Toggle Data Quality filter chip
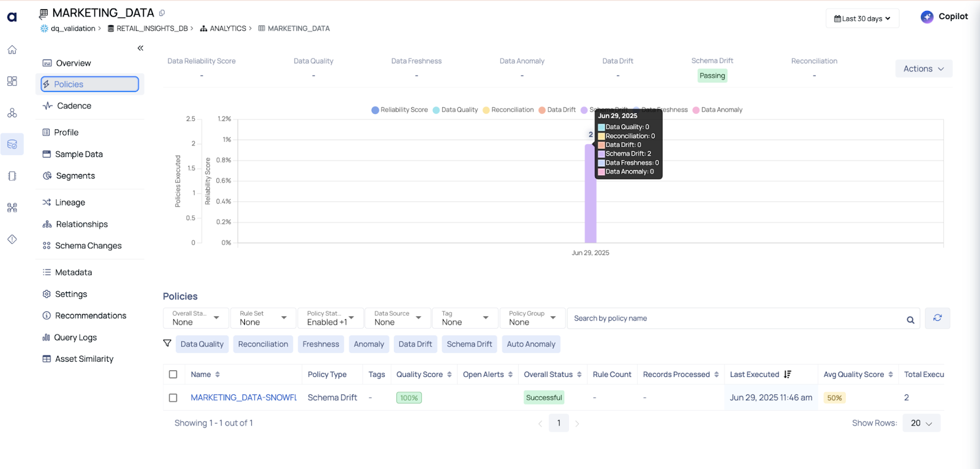980x469 pixels. tap(202, 344)
